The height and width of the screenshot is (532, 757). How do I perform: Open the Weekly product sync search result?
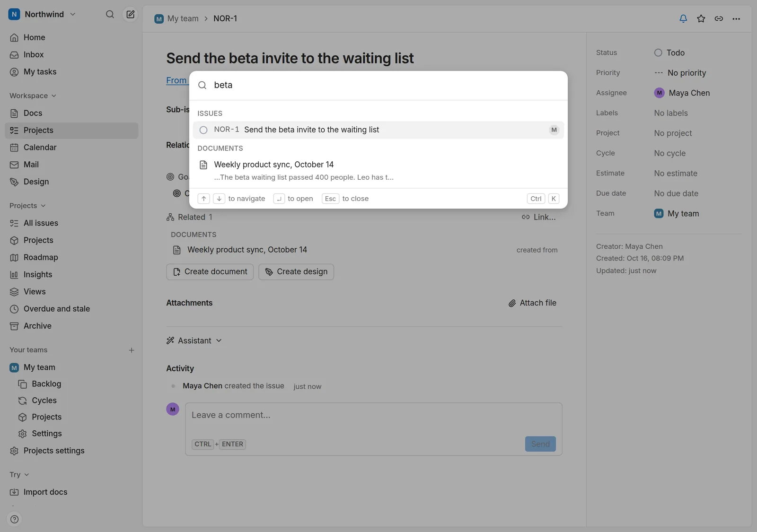click(378, 170)
